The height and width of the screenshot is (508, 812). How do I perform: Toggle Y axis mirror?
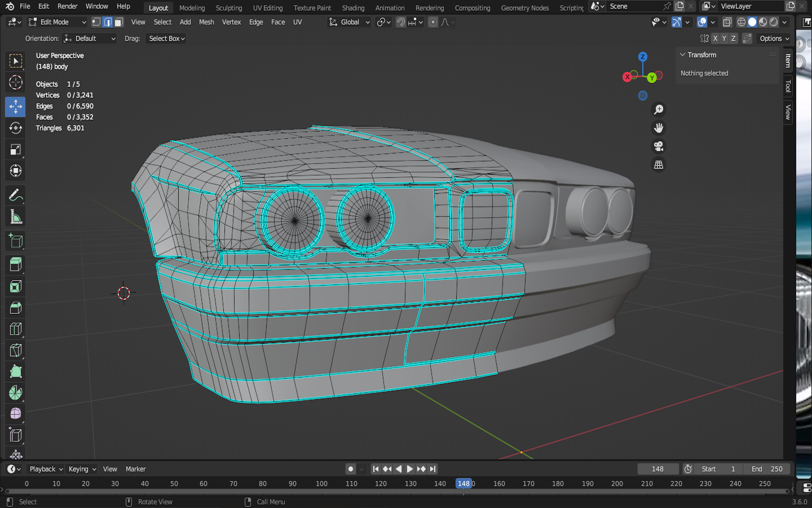click(724, 38)
